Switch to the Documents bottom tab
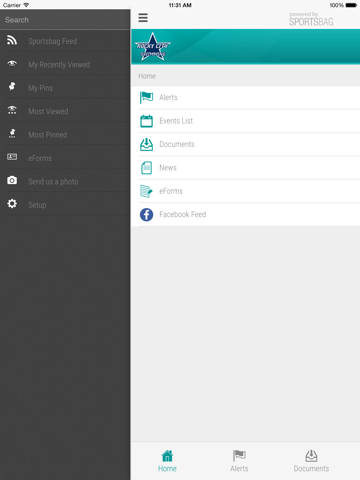 click(x=311, y=461)
